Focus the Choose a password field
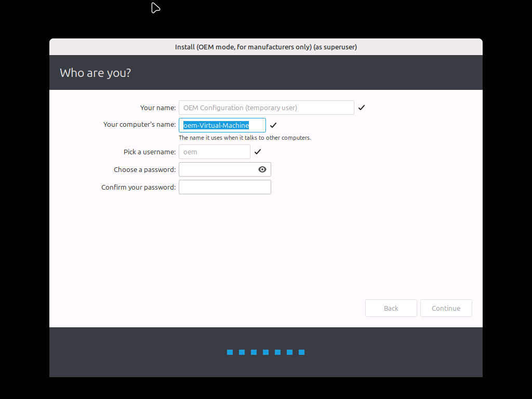This screenshot has width=532, height=399. [x=217, y=169]
